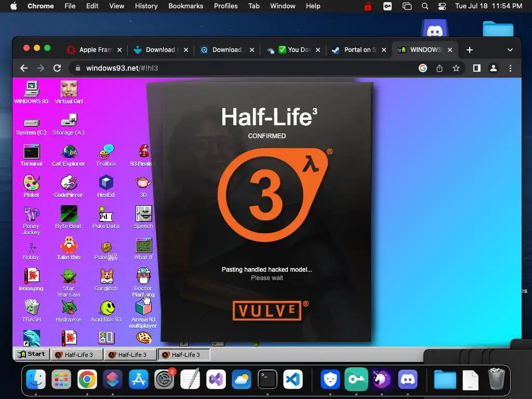Viewport: 532px width, 399px height.
Task: Toggle Chrome side panel
Action: click(x=477, y=68)
